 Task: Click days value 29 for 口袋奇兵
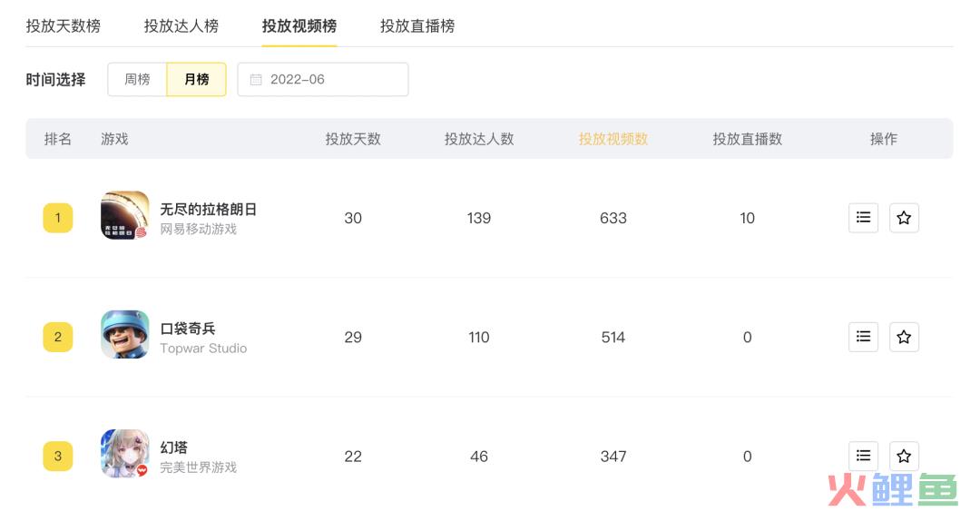[353, 337]
